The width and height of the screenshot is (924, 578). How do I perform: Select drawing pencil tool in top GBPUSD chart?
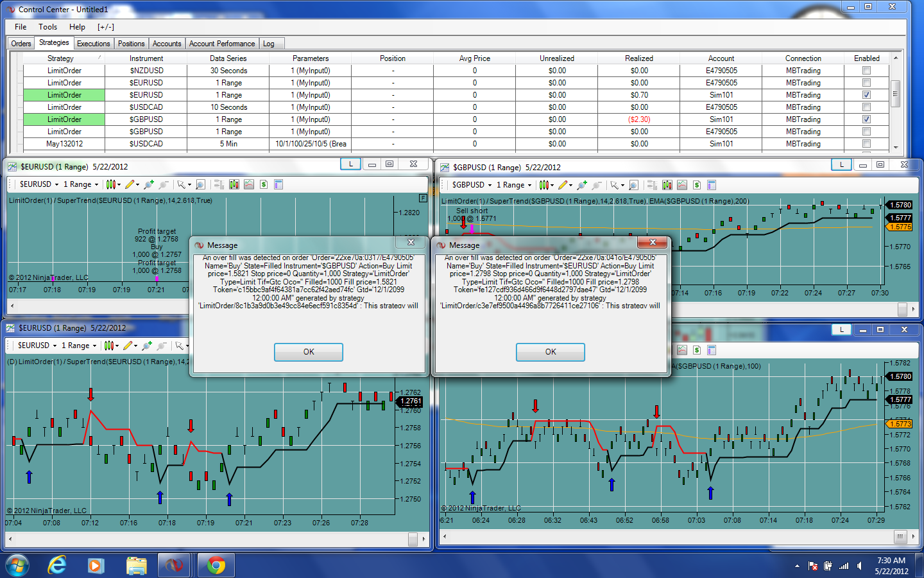tap(563, 185)
